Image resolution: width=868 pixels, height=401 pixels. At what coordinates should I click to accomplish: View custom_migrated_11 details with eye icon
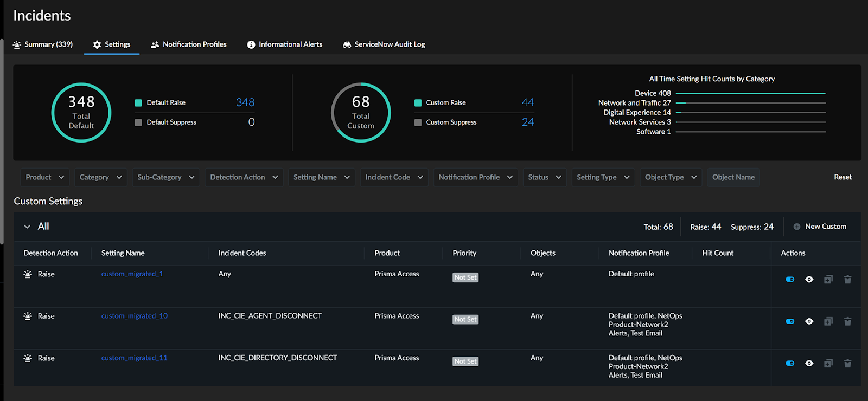(x=809, y=364)
